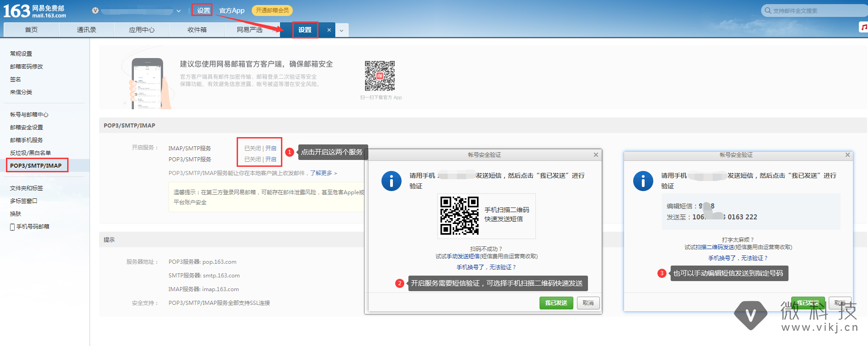Click the magnifier icon in the search box

tap(768, 11)
